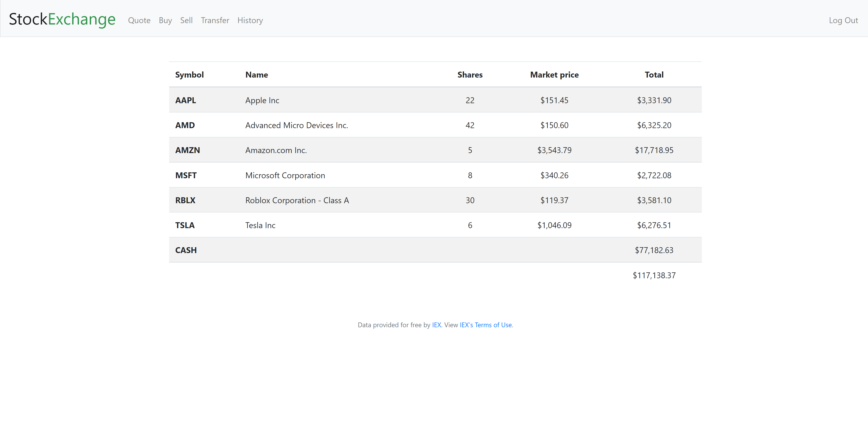Image resolution: width=868 pixels, height=427 pixels.
Task: Click the $6,276.51 total value
Action: coord(654,225)
